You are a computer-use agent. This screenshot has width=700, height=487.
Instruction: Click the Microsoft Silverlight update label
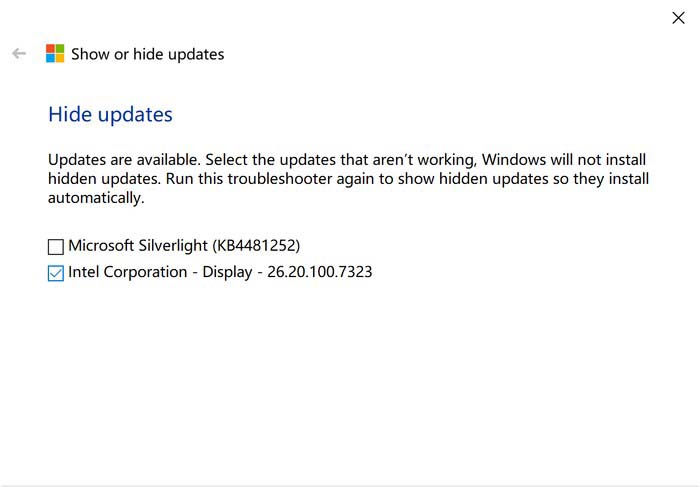point(184,245)
